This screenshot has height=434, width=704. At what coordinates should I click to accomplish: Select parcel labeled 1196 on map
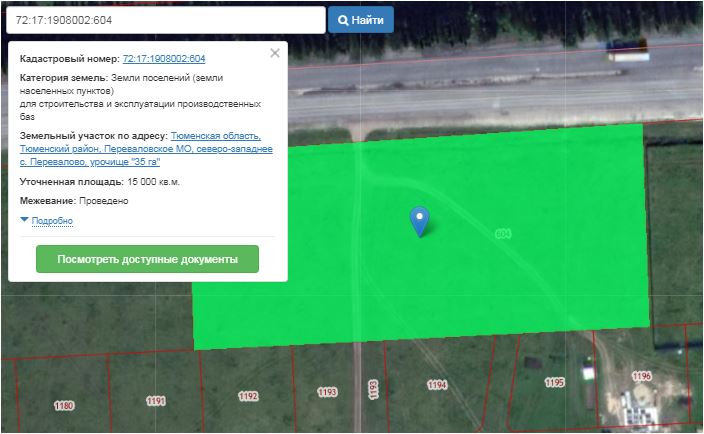click(641, 376)
